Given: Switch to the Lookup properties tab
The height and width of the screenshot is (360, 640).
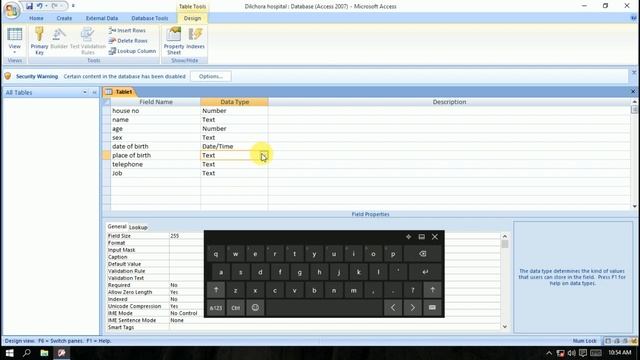Looking at the screenshot, I should [138, 227].
